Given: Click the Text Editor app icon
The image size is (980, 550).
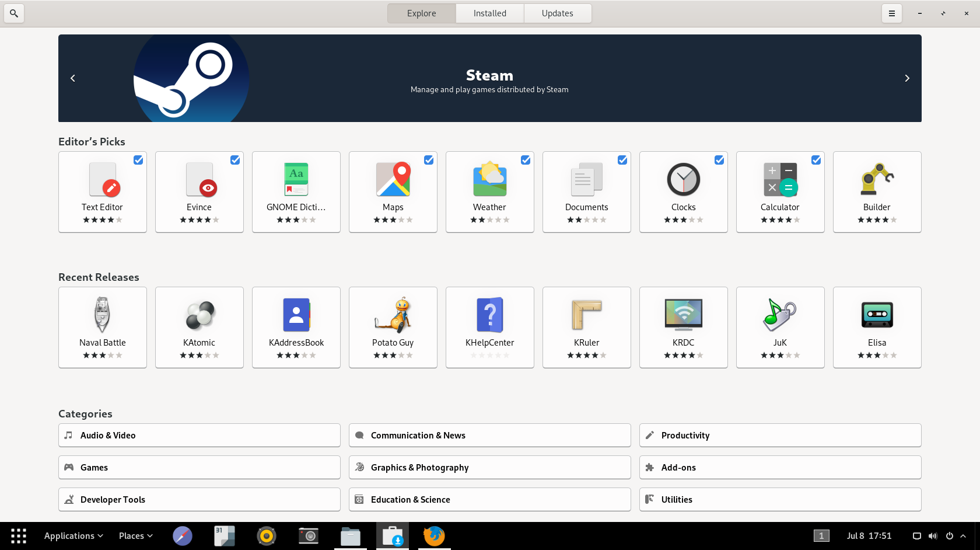Looking at the screenshot, I should pyautogui.click(x=103, y=179).
